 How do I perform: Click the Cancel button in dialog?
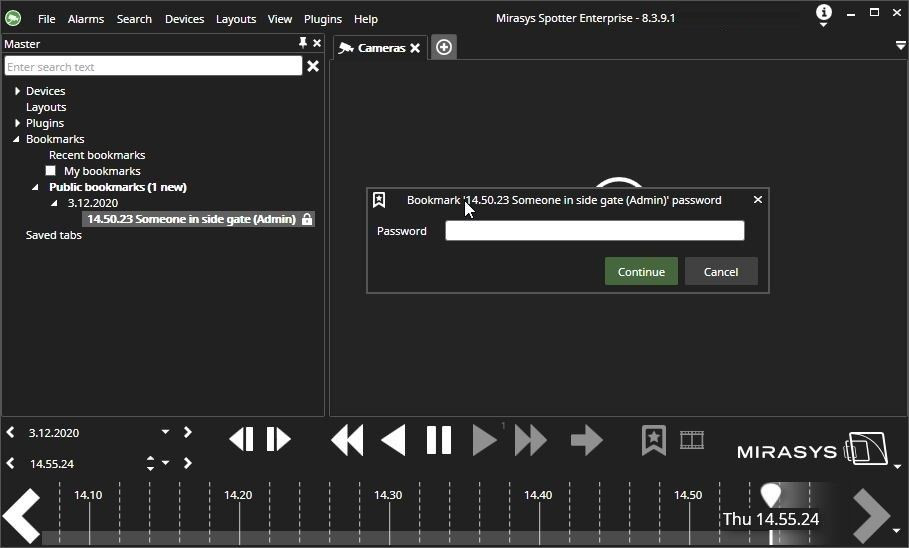[x=721, y=271]
